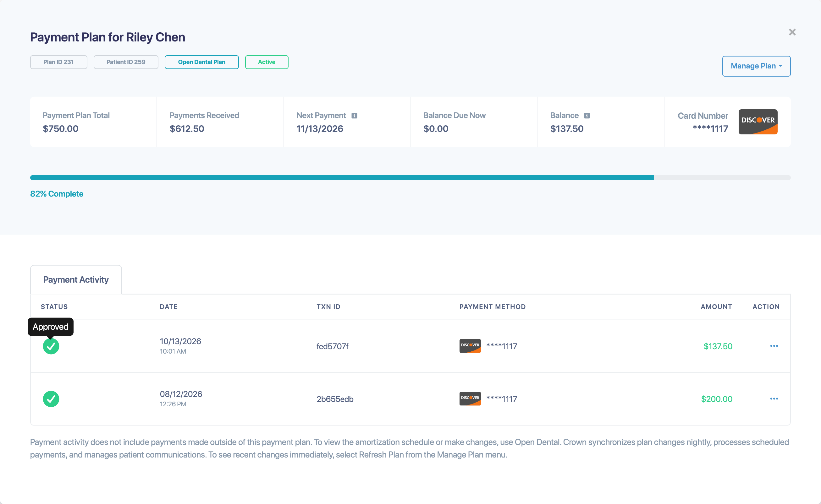The width and height of the screenshot is (821, 504).
Task: Click ****1117 in the fed5707f row
Action: (502, 346)
